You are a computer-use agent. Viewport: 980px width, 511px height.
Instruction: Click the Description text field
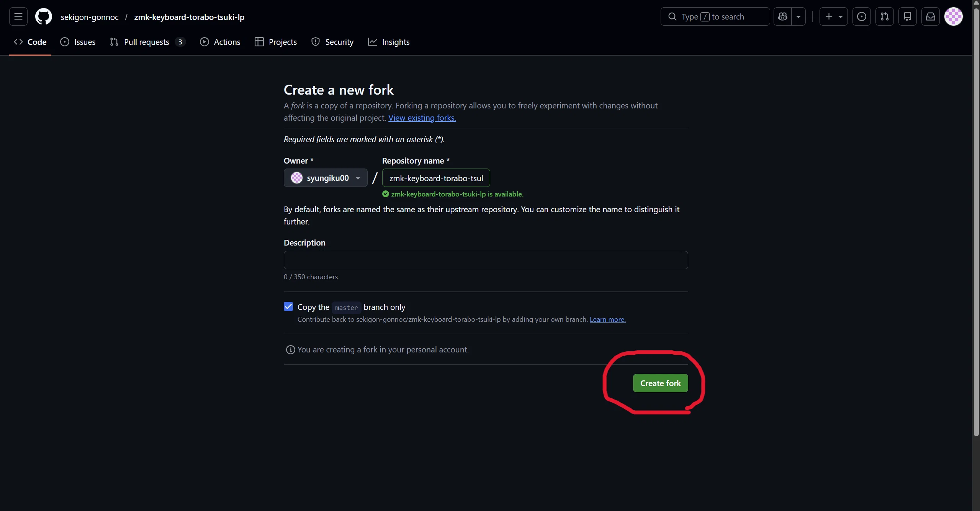486,260
